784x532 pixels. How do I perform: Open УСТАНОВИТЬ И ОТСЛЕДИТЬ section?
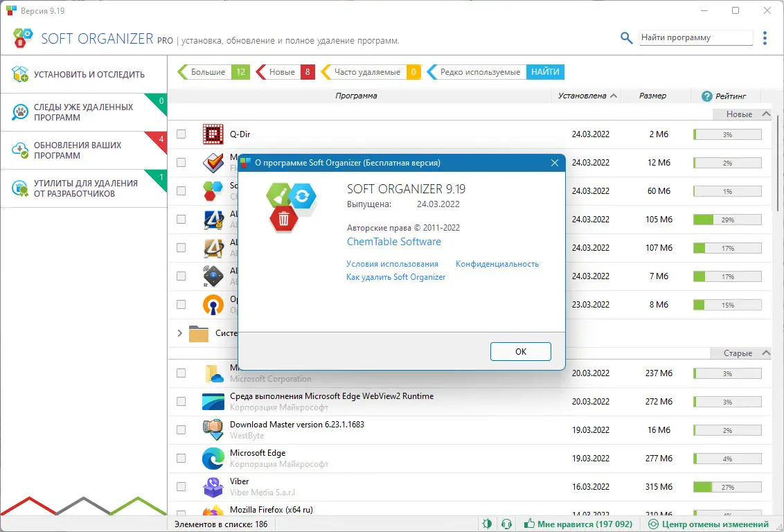point(84,74)
